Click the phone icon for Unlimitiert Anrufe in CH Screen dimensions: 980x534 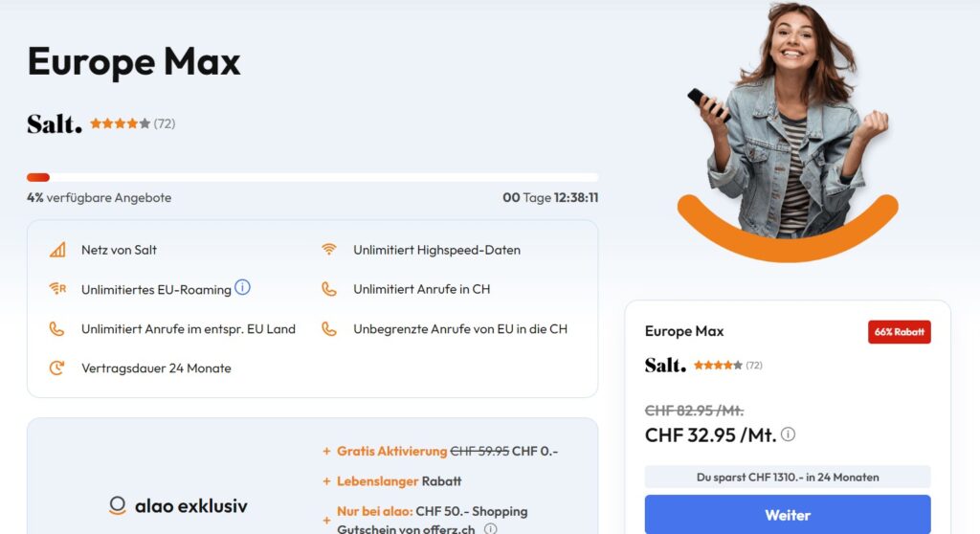pyautogui.click(x=329, y=289)
